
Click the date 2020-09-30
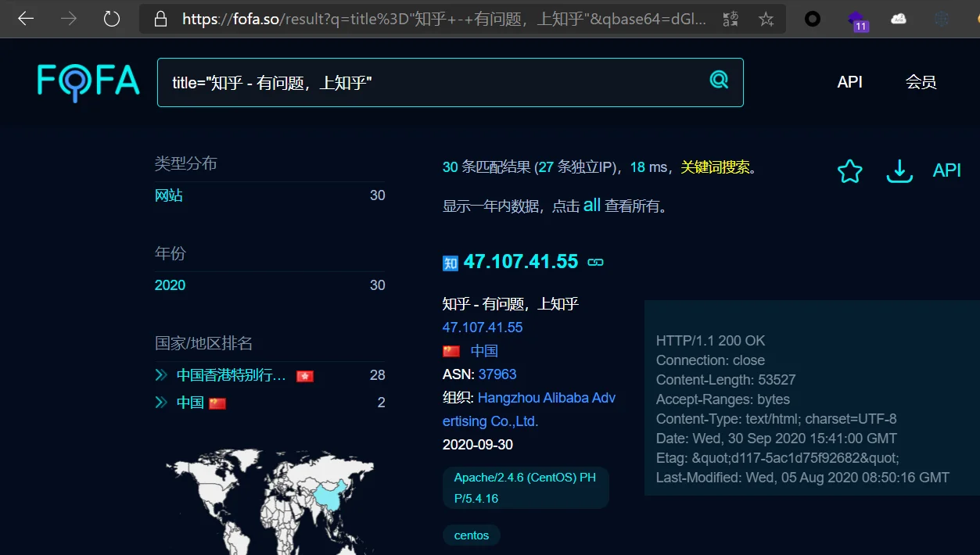click(478, 445)
